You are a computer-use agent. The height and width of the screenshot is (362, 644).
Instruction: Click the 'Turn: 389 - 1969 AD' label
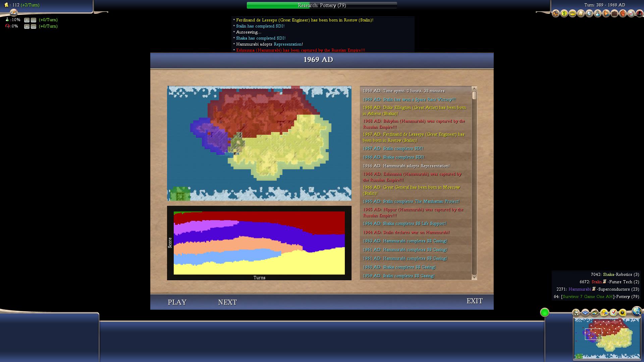point(605,5)
